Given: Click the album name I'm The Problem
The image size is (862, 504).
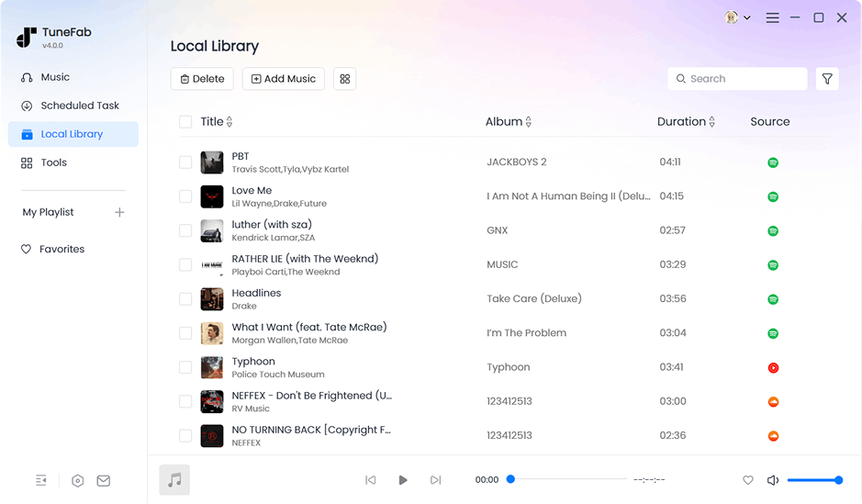Looking at the screenshot, I should pyautogui.click(x=526, y=332).
